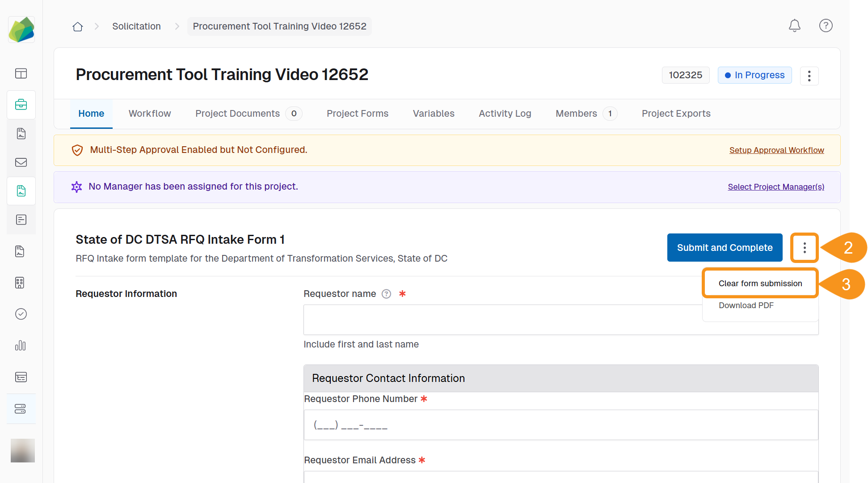Open the briefcase sidebar icon
The image size is (868, 483).
21,105
